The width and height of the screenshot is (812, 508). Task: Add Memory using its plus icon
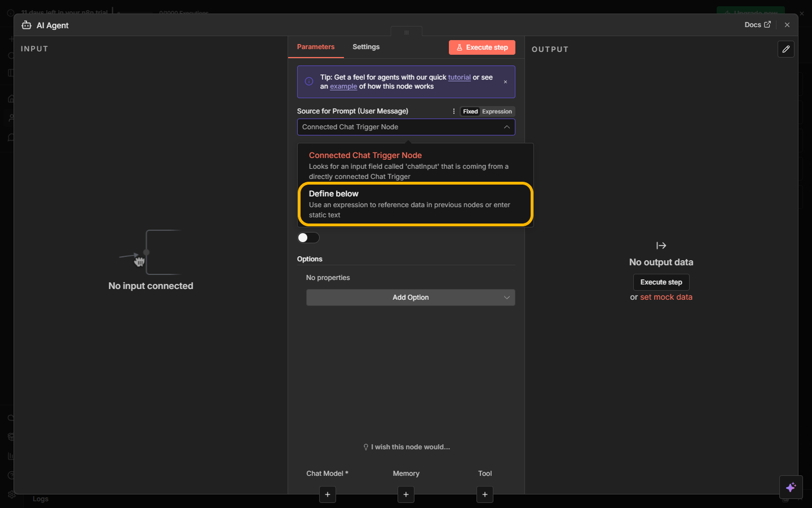click(406, 494)
